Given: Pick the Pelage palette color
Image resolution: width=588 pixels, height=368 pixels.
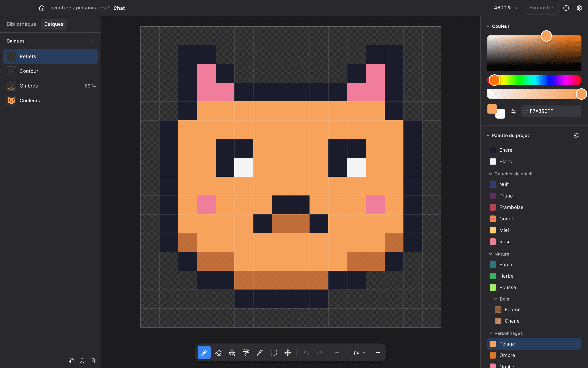Looking at the screenshot, I should click(534, 344).
